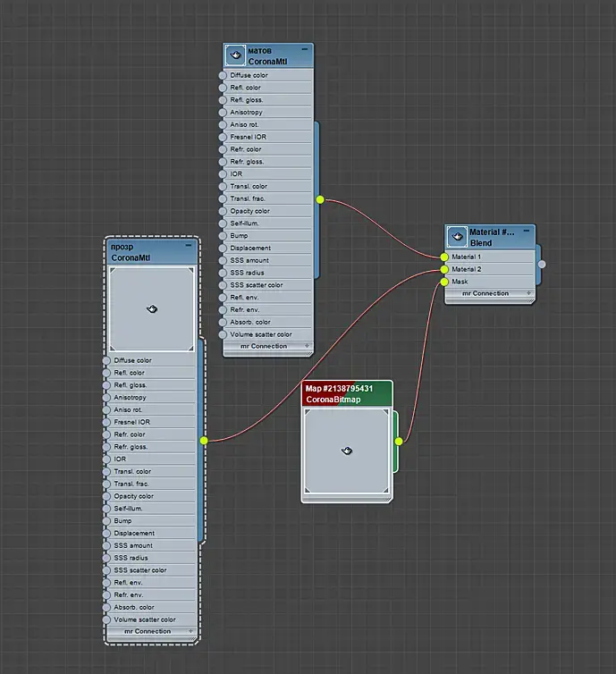Image resolution: width=616 pixels, height=674 pixels.
Task: Click the CoronaBitmap node output socket
Action: 399,441
